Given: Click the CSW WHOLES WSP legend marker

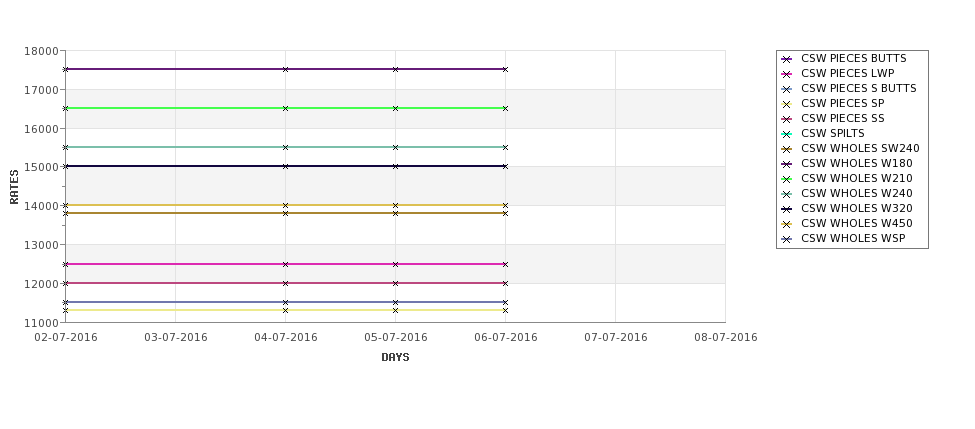Looking at the screenshot, I should coord(787,239).
